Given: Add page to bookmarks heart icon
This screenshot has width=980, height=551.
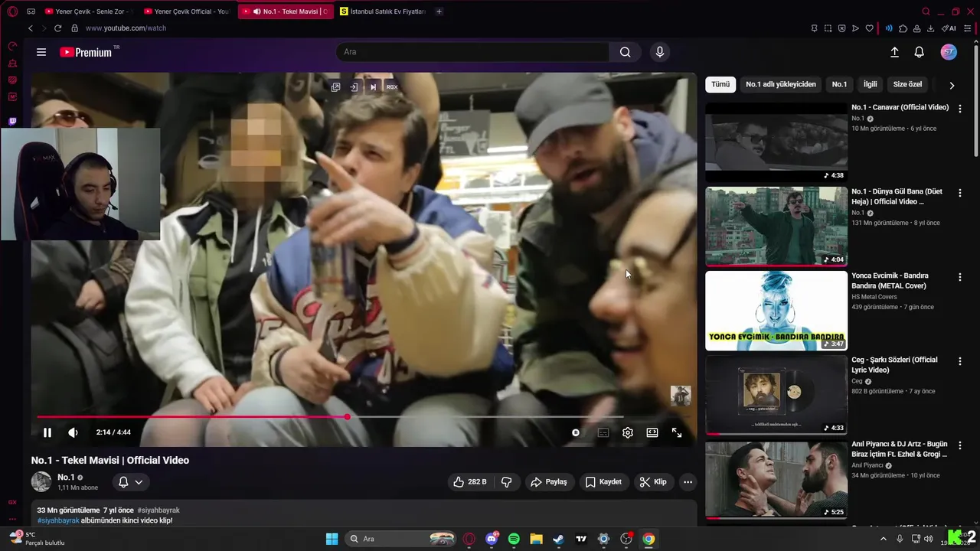Looking at the screenshot, I should tap(869, 28).
